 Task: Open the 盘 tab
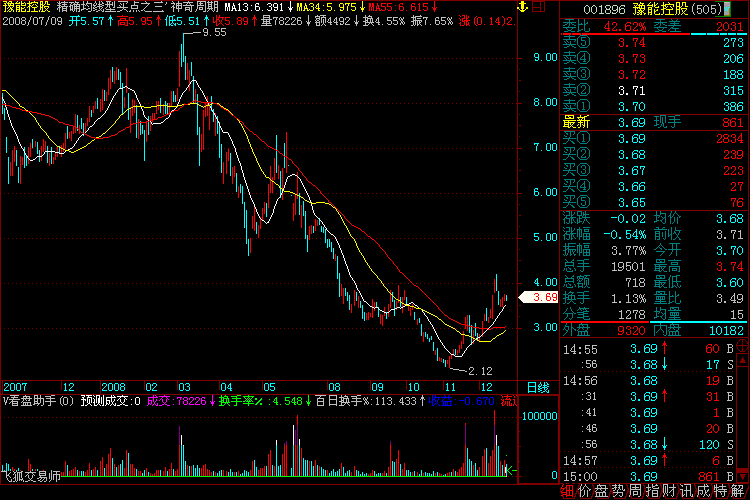[601, 491]
